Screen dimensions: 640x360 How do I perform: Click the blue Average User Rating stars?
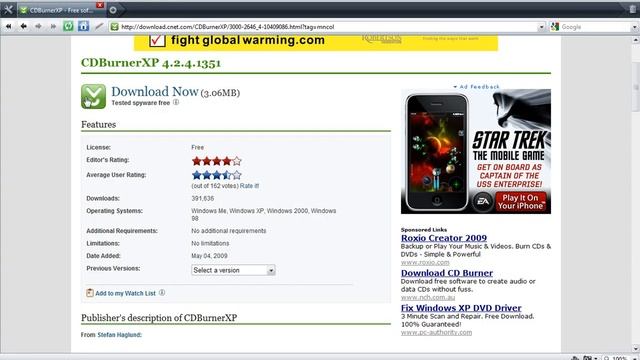(217, 176)
